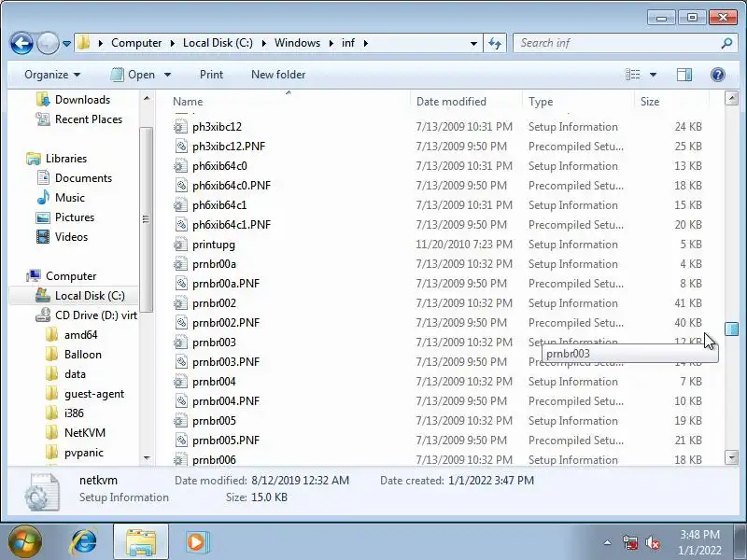Image resolution: width=747 pixels, height=560 pixels.
Task: Open Downloads in navigation pane
Action: click(82, 100)
